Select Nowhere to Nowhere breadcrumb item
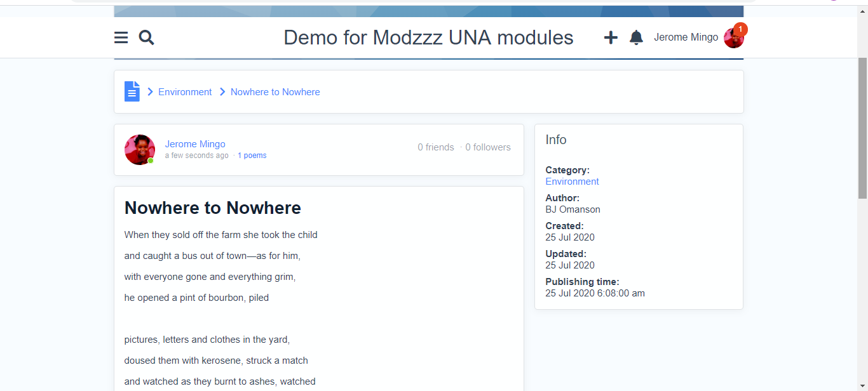Screen dimensions: 868x391 275,92
